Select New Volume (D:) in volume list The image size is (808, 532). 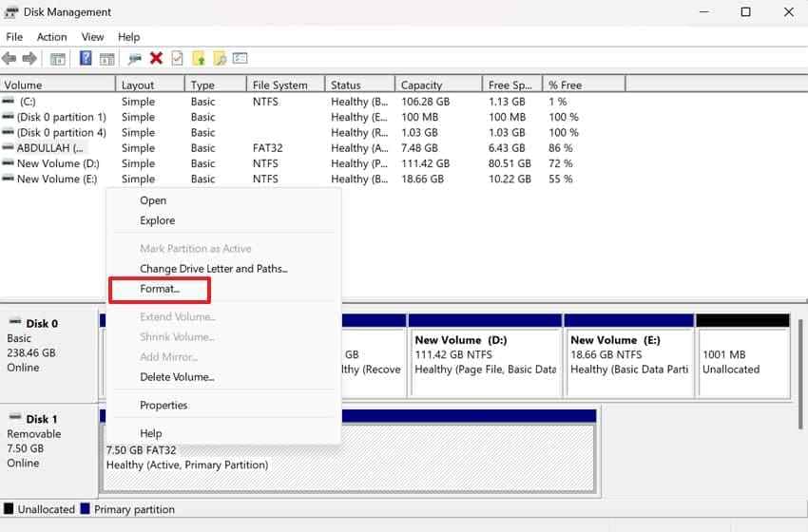(x=313, y=163)
